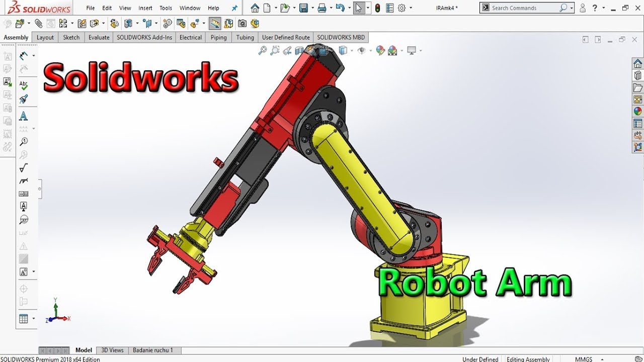Image resolution: width=644 pixels, height=362 pixels.
Task: Click the Linear Component Pattern icon
Action: [x=63, y=24]
